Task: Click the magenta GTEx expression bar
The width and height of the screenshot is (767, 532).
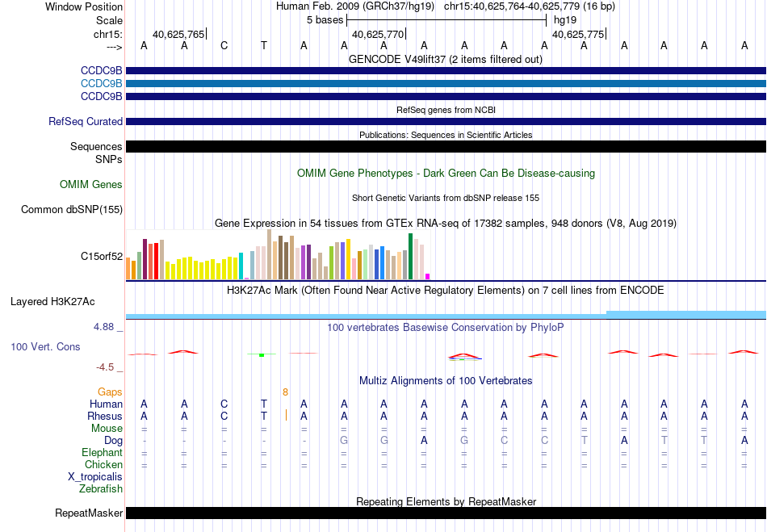Action: click(428, 277)
